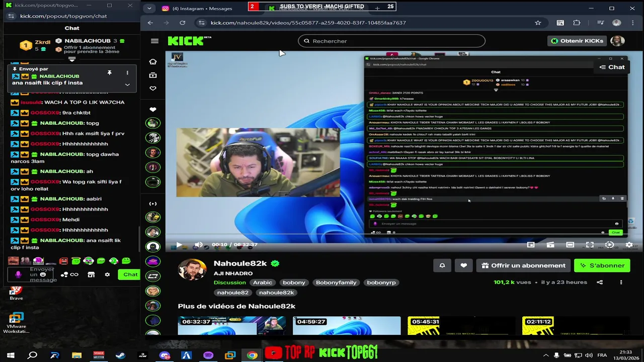Viewport: 644px width, 362px height.
Task: Open Chrome tab search dropdown
Action: (x=149, y=9)
